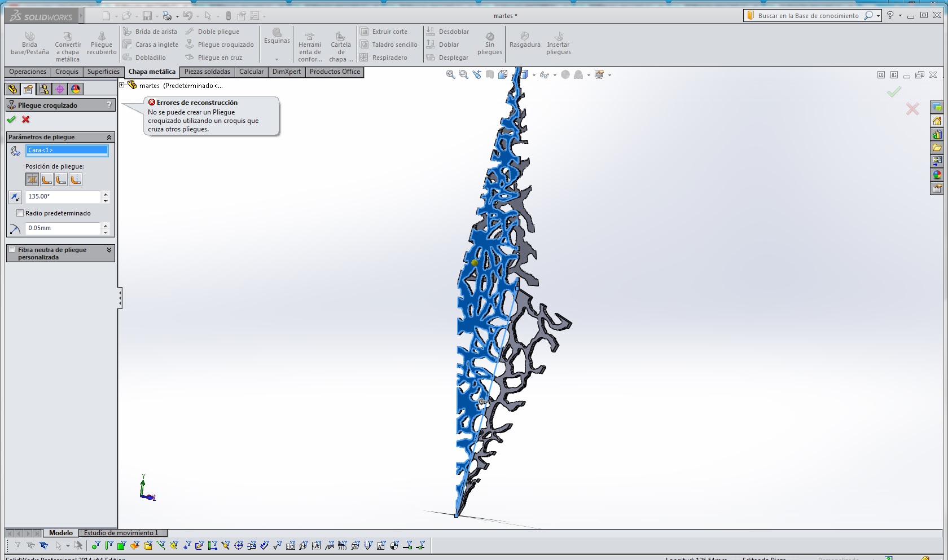Click Zoom to fit icon
Screen dimensions: 948x560
(x=450, y=74)
